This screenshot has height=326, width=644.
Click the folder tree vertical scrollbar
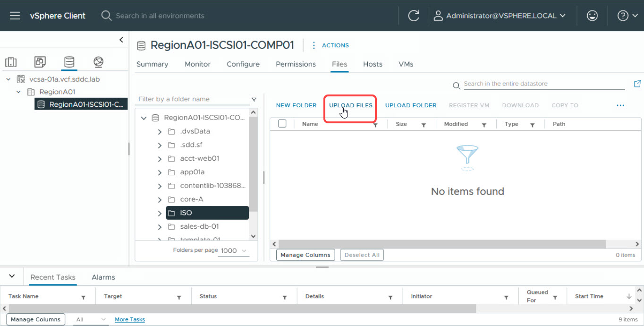click(x=253, y=163)
